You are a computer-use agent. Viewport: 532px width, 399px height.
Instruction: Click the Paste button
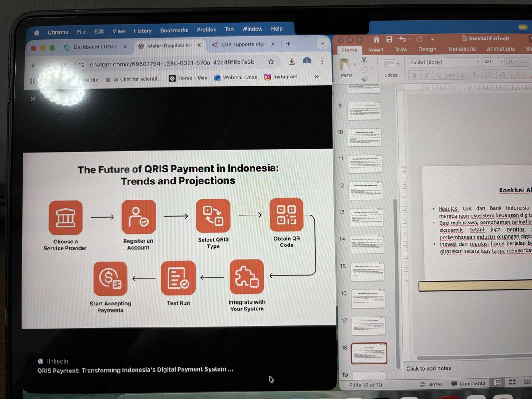click(346, 67)
